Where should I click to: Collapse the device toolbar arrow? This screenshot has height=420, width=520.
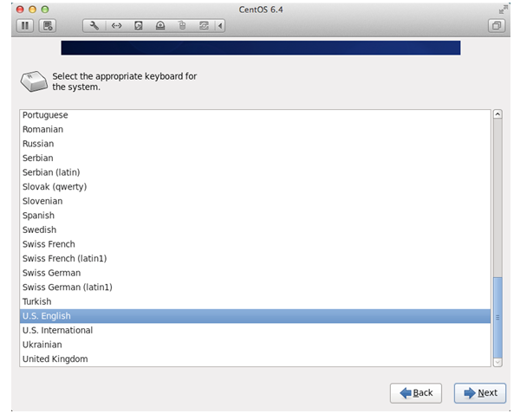tap(220, 26)
